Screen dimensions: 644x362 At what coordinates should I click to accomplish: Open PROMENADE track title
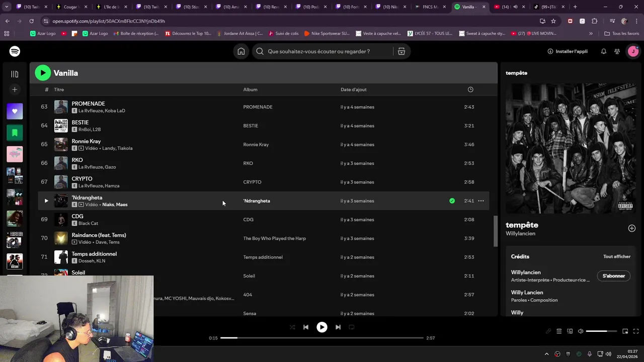(x=88, y=104)
